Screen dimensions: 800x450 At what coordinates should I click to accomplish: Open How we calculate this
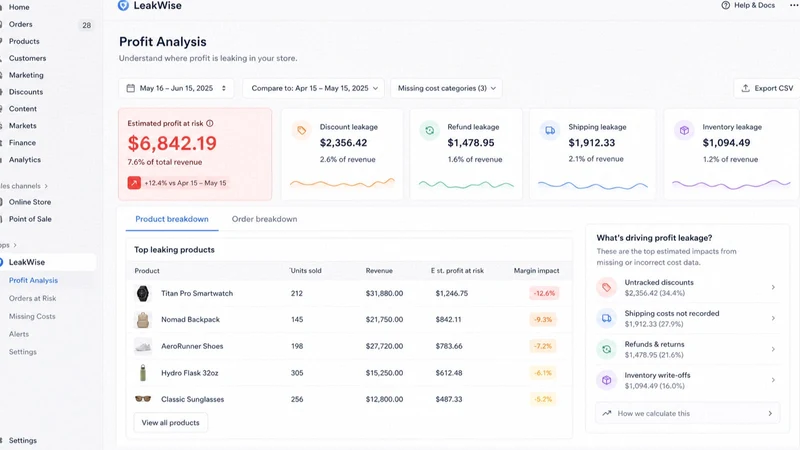(687, 413)
